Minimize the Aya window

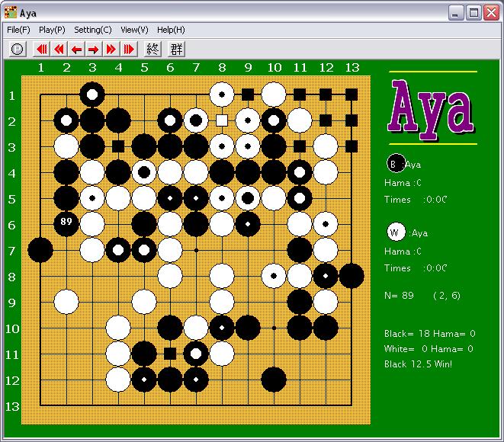456,13
